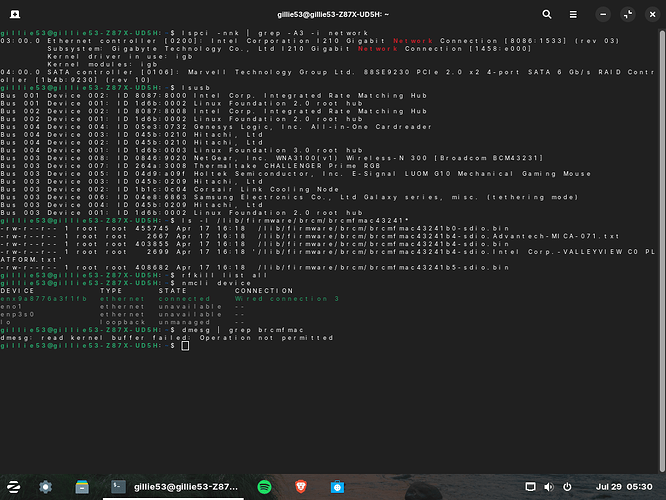
Task: Launch Settings from the taskbar
Action: click(45, 487)
